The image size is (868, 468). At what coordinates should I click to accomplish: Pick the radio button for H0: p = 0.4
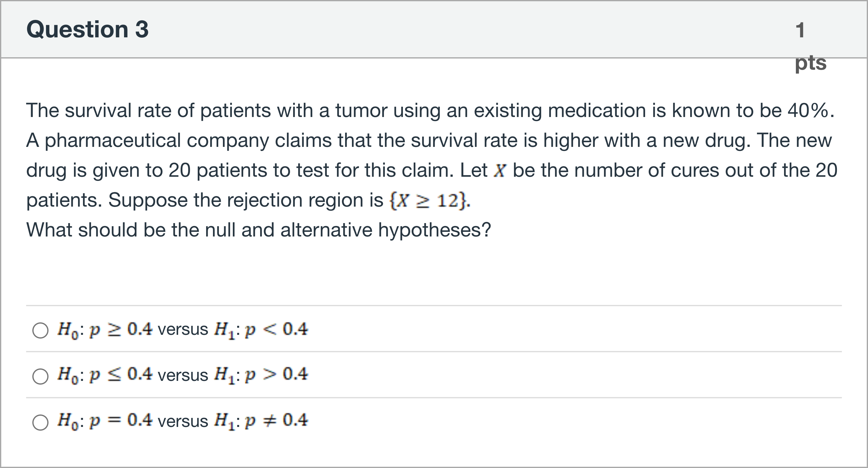pos(40,422)
